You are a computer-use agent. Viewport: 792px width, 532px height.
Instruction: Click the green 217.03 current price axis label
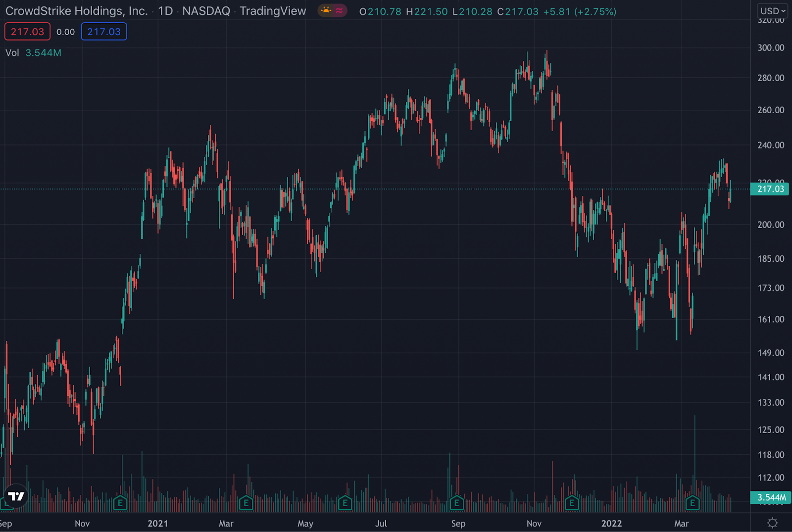(770, 189)
